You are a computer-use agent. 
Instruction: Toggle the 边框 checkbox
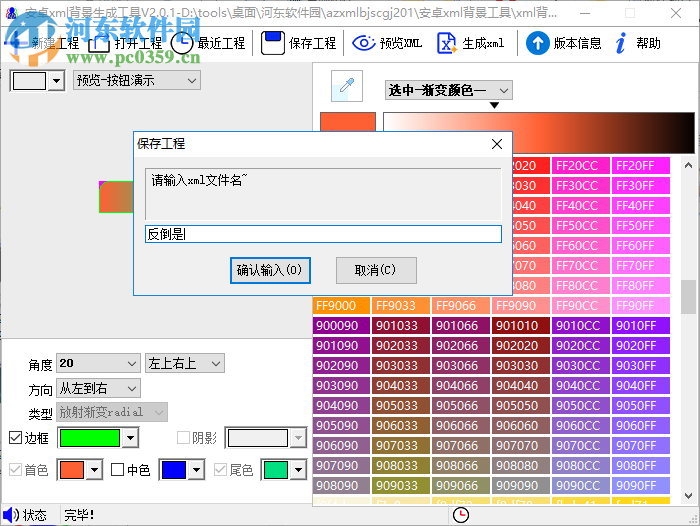tap(16, 438)
